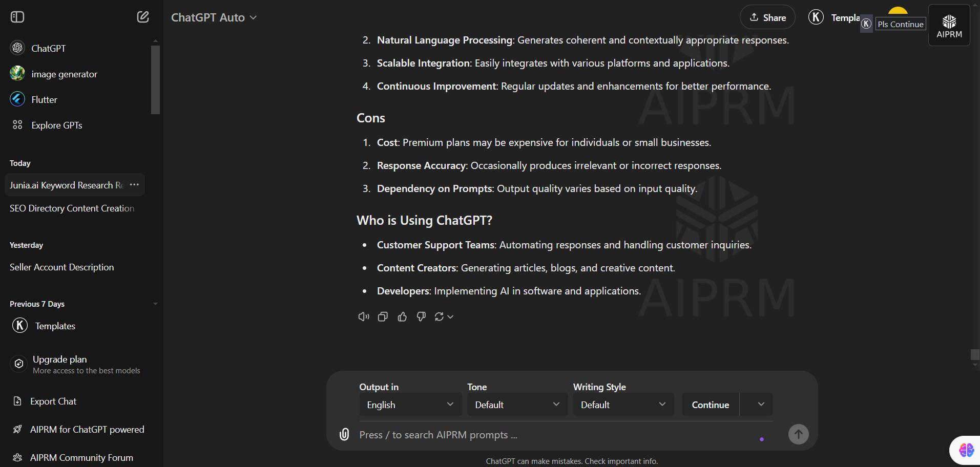Expand regenerate model options chevron
Screen dimensions: 980x467
click(450, 317)
